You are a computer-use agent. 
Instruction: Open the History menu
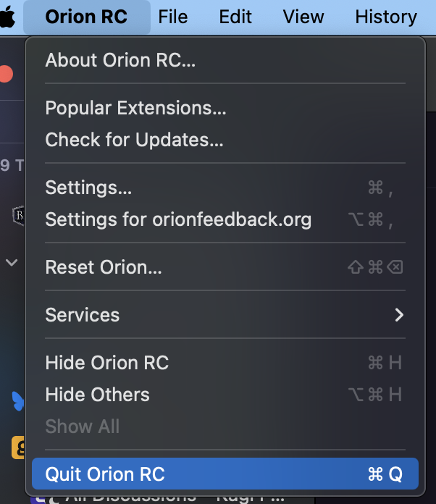pyautogui.click(x=386, y=17)
